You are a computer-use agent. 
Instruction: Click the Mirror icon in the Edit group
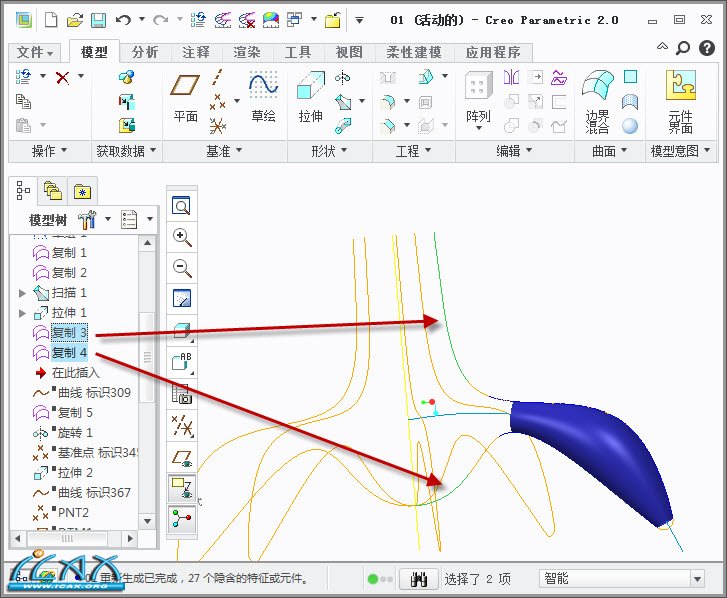pyautogui.click(x=511, y=77)
